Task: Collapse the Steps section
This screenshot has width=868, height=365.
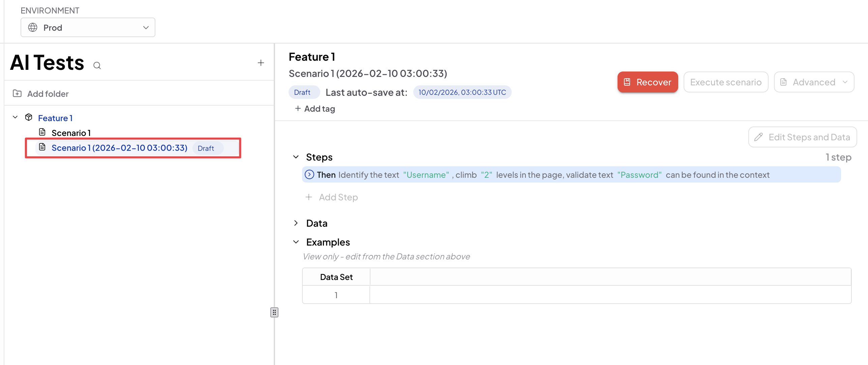Action: [296, 157]
